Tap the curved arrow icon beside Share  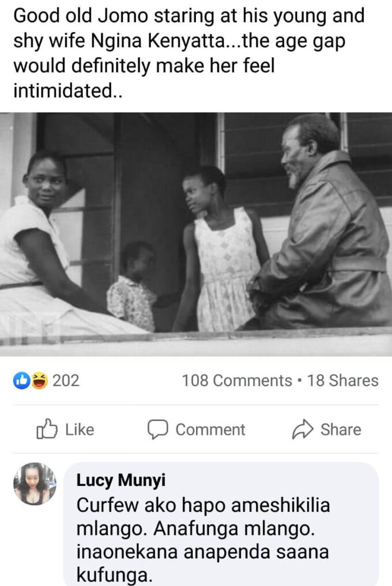(302, 429)
